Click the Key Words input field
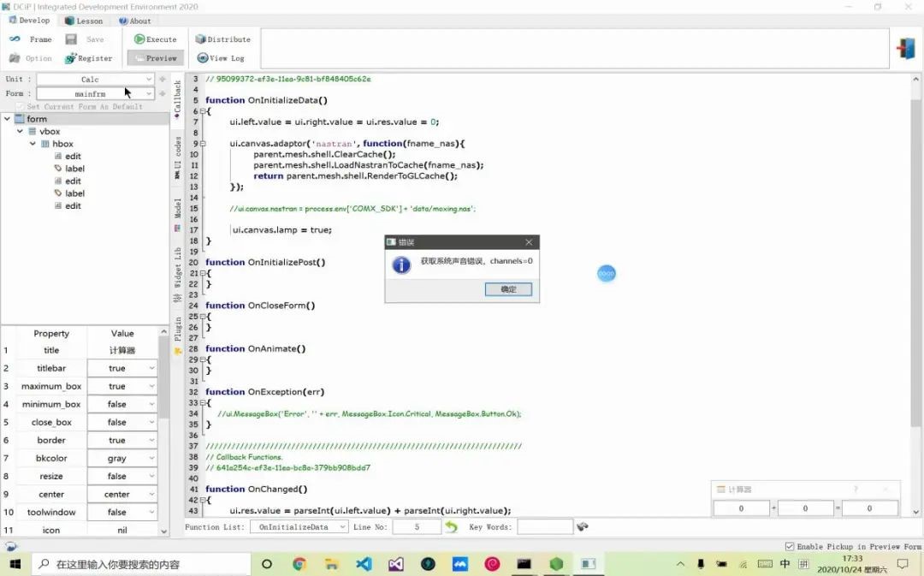The width and height of the screenshot is (924, 576). coord(544,526)
